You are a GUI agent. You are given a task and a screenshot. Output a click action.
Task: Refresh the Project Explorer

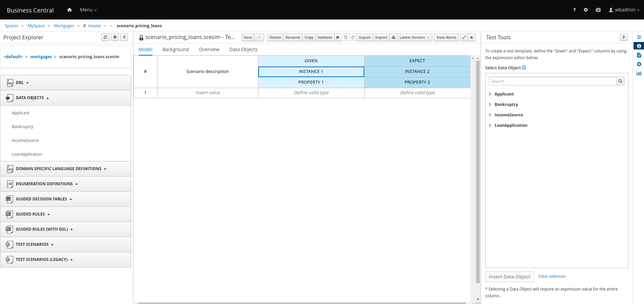pyautogui.click(x=105, y=37)
